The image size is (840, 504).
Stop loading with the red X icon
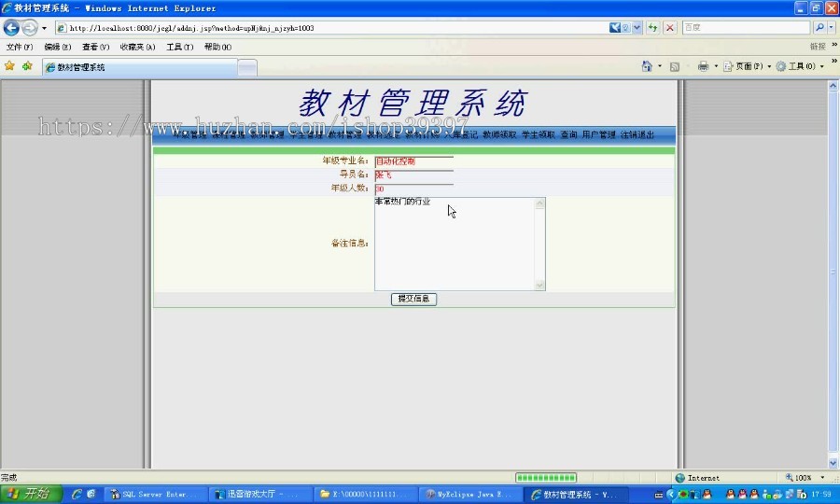click(669, 27)
